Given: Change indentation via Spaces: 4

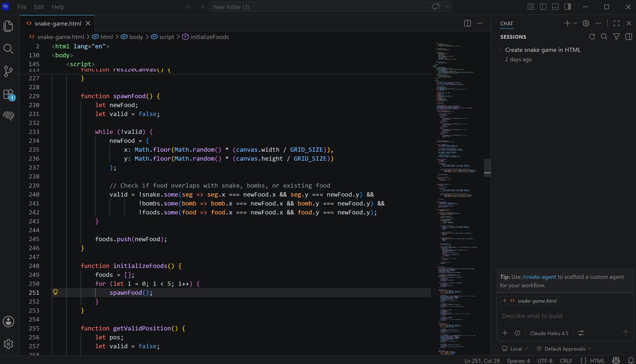Looking at the screenshot, I should 518,360.
